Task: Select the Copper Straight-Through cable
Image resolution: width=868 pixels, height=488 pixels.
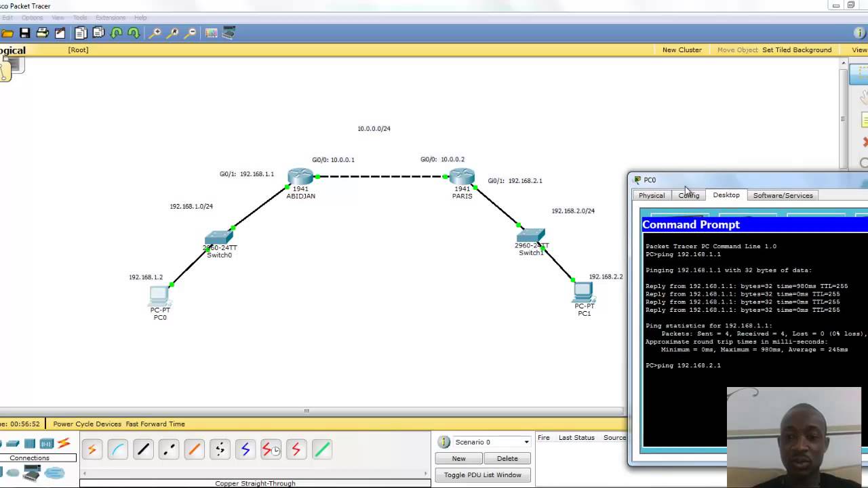Action: coord(143,449)
